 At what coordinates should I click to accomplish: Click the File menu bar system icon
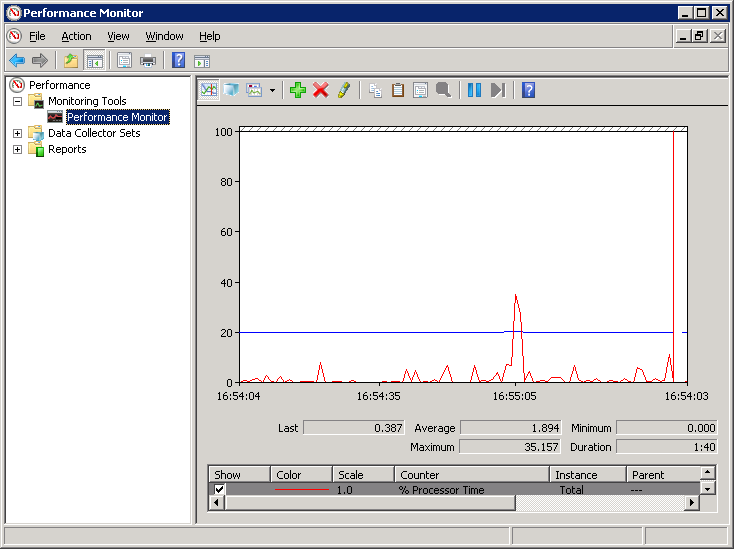tap(15, 36)
